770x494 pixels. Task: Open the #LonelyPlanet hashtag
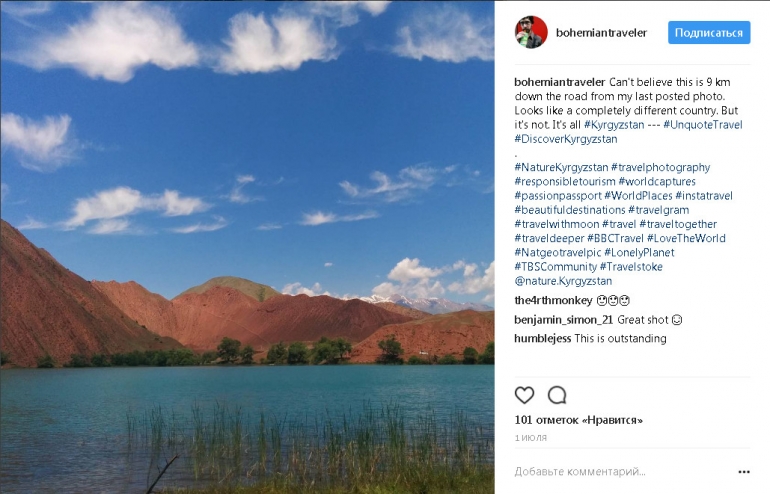(639, 253)
